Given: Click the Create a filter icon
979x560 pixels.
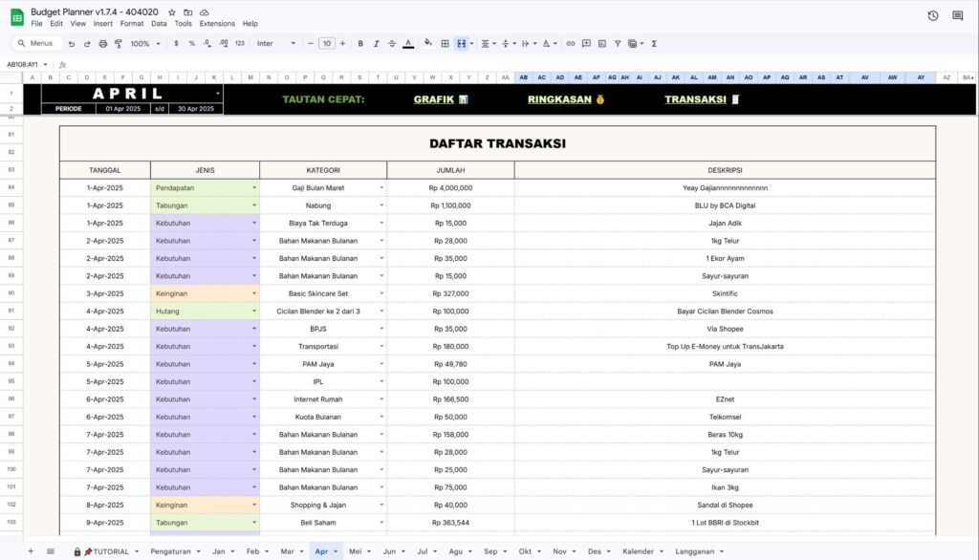Looking at the screenshot, I should pos(619,44).
